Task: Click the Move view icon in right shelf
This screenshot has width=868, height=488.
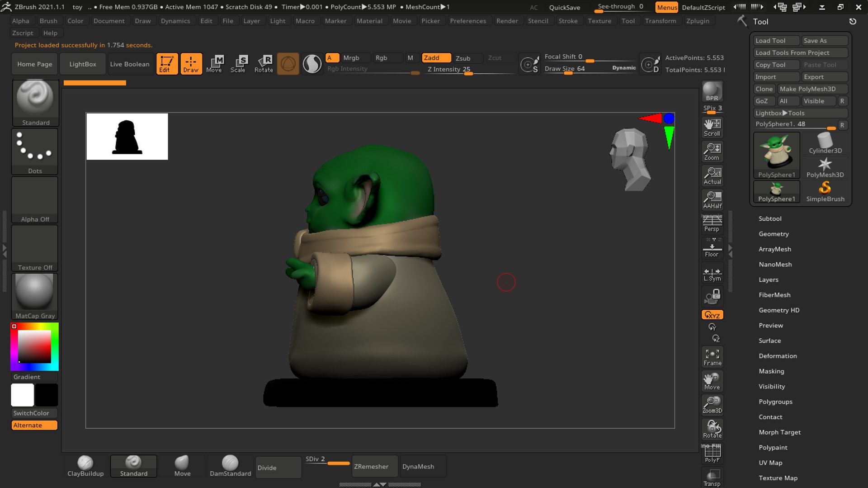Action: pos(712,381)
